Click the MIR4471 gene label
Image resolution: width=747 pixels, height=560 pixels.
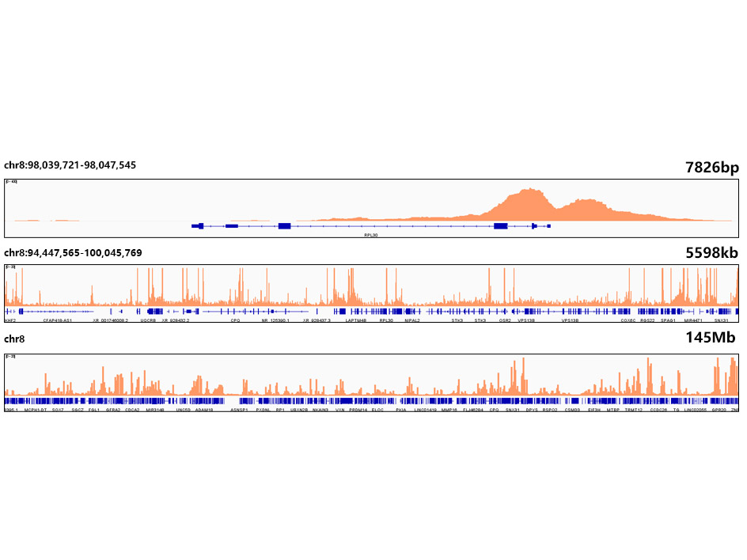[x=693, y=321]
